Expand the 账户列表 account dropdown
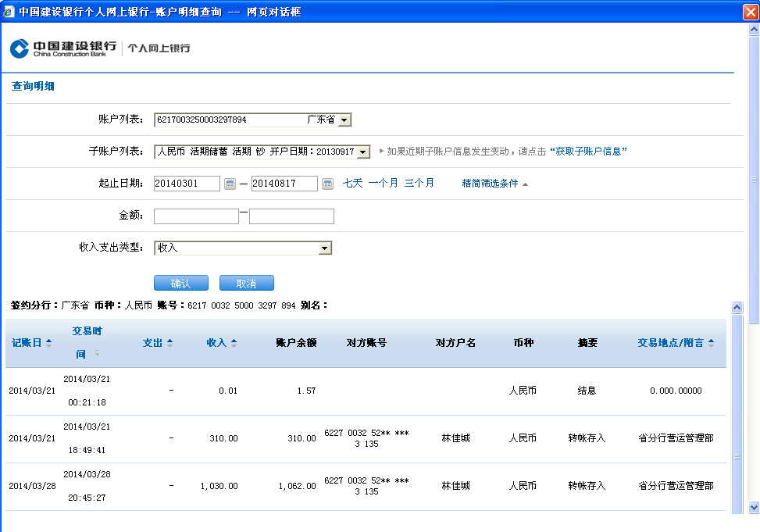 tap(344, 120)
